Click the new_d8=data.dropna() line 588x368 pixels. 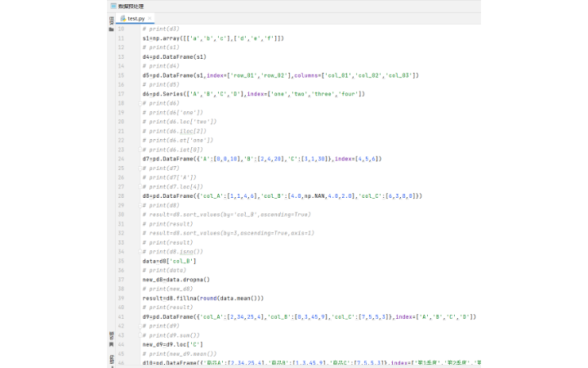176,280
